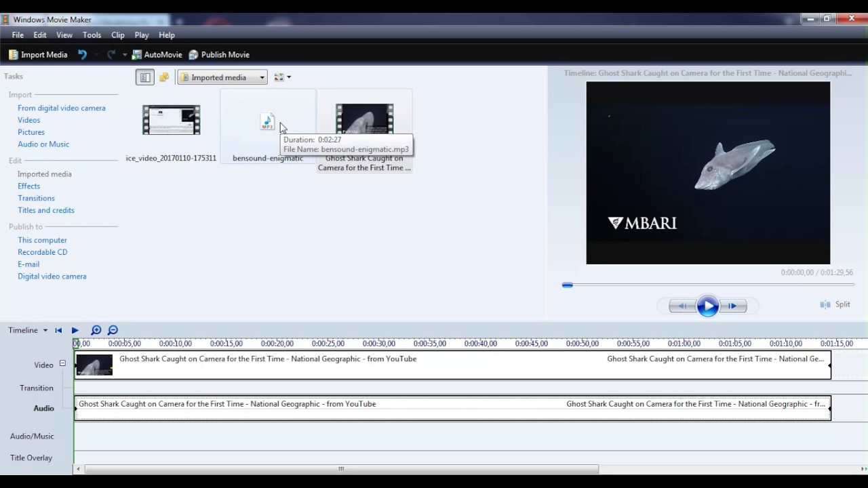
Task: Select the Ghost Shark audio clip on timeline
Action: 453,408
